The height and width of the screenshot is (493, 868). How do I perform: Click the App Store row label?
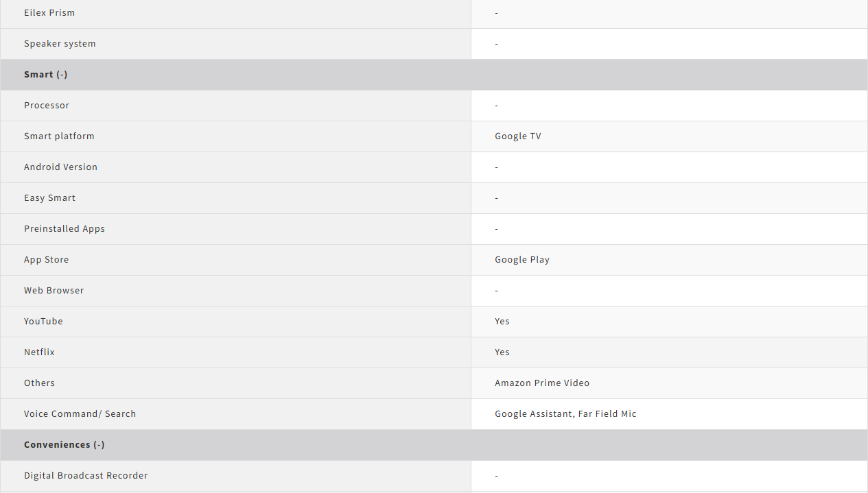[47, 260]
